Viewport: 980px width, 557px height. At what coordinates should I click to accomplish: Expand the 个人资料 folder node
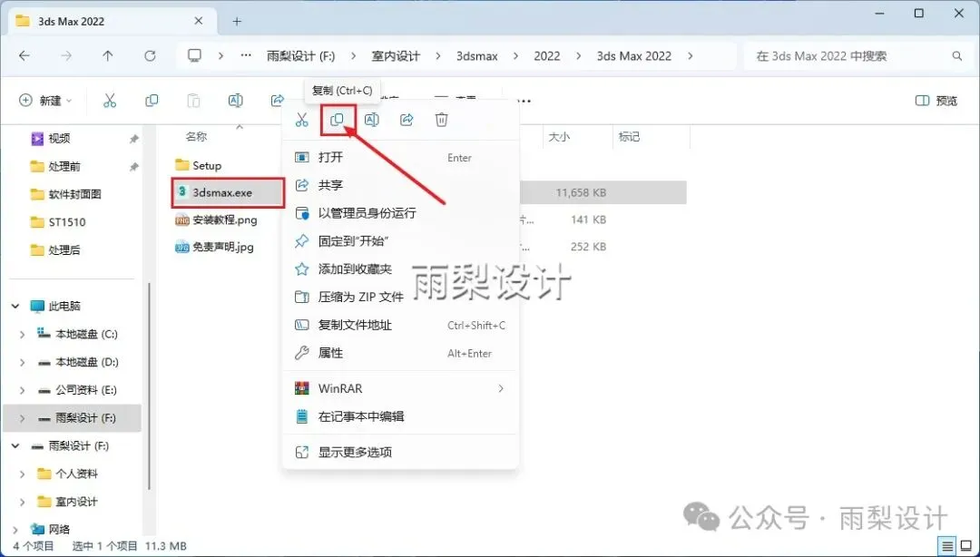click(x=23, y=474)
